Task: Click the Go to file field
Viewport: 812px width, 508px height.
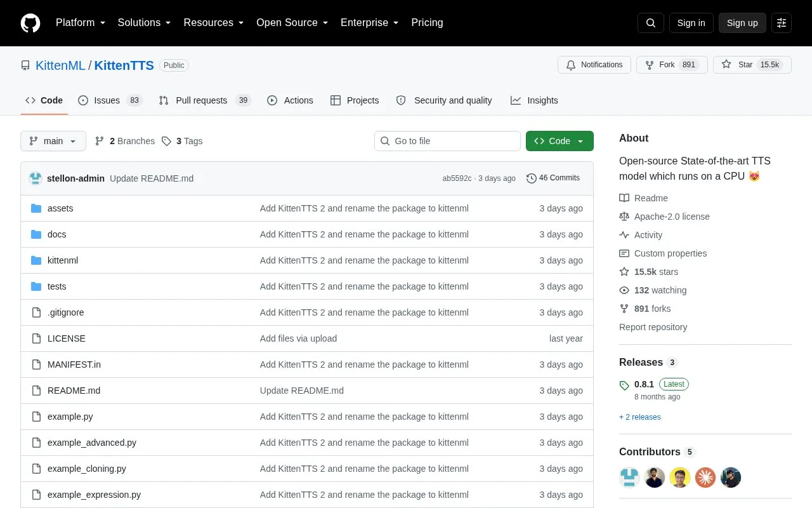Action: 447,141
